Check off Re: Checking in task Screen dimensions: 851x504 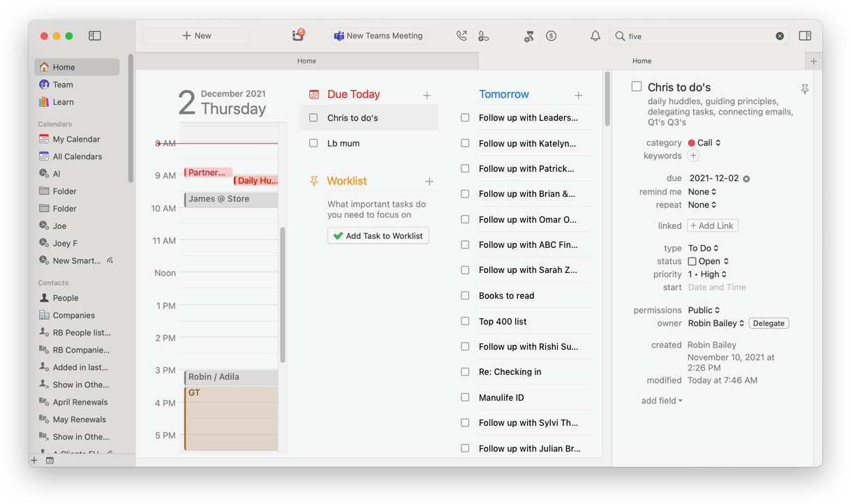[465, 372]
